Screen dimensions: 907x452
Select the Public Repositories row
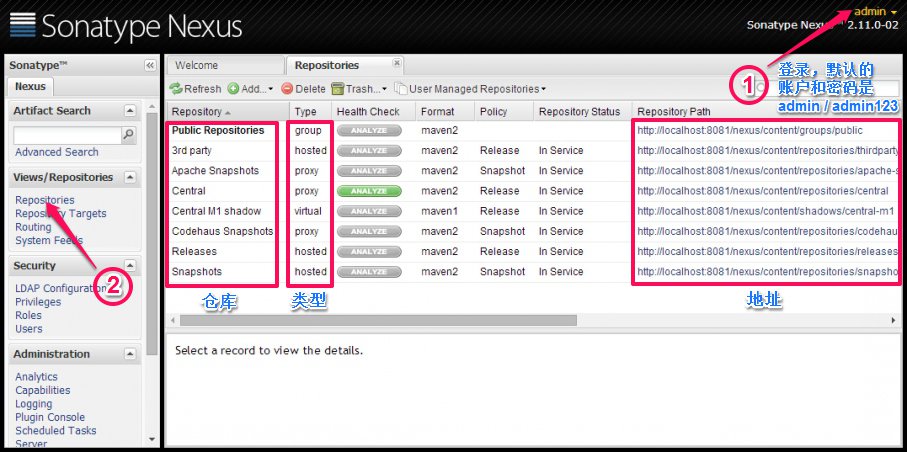tap(534, 131)
